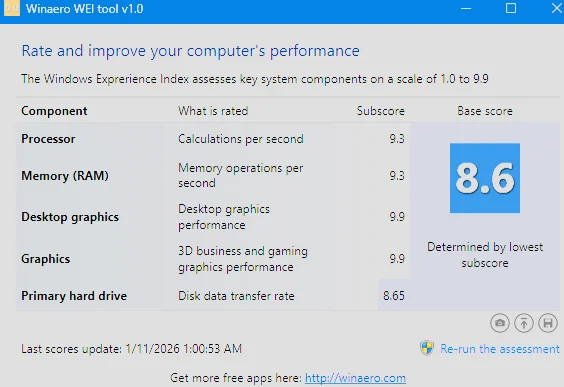
Task: Click 'Determined by lowest subscore' text
Action: click(x=485, y=255)
